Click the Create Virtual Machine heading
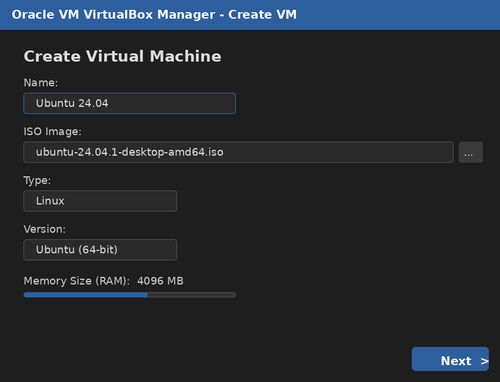The image size is (500, 382). [122, 56]
